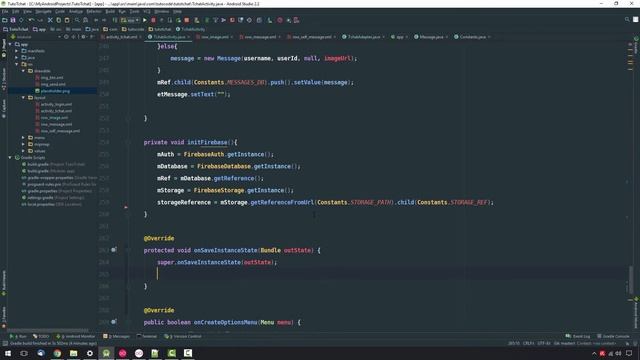This screenshot has width=640, height=360.
Task: Expand the values folder node
Action: (x=23, y=151)
